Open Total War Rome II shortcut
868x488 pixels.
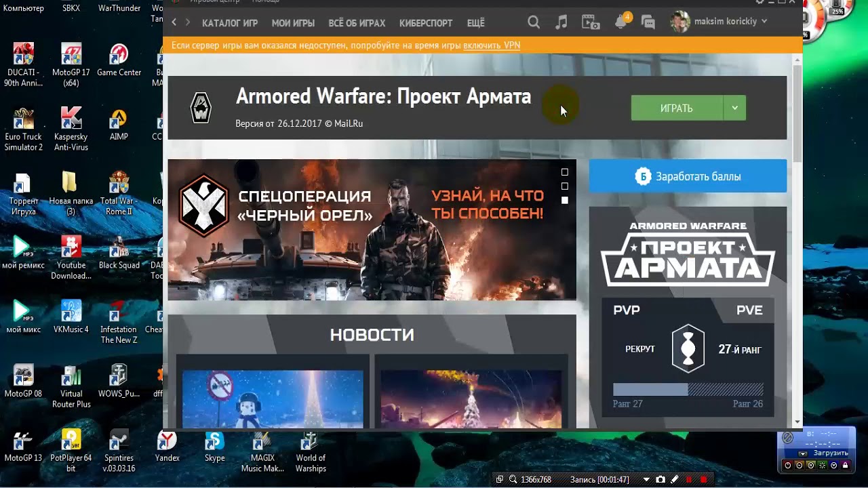[119, 194]
